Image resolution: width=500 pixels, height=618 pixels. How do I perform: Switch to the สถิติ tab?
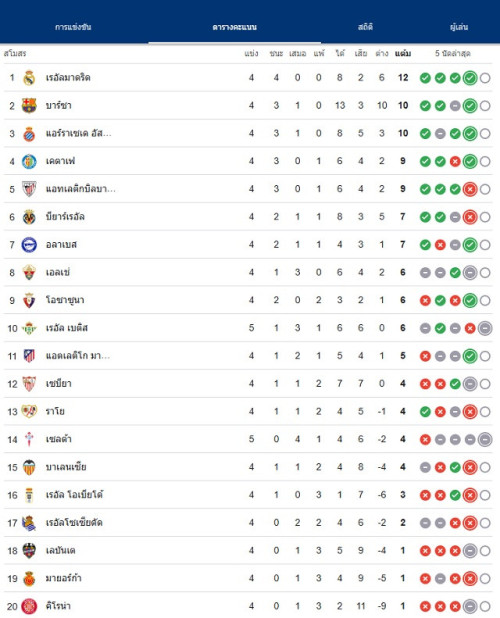[x=365, y=27]
